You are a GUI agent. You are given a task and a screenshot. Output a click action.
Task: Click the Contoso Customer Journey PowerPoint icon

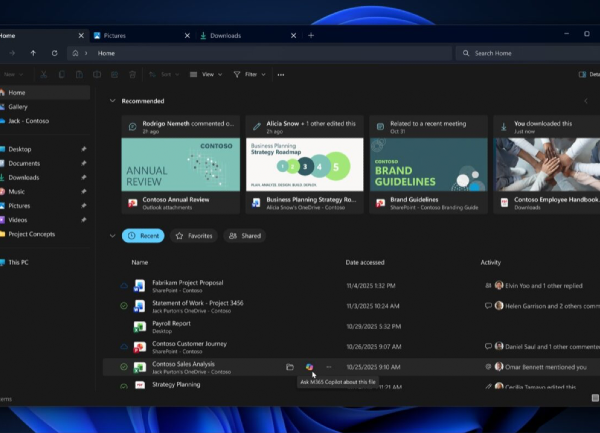139,347
